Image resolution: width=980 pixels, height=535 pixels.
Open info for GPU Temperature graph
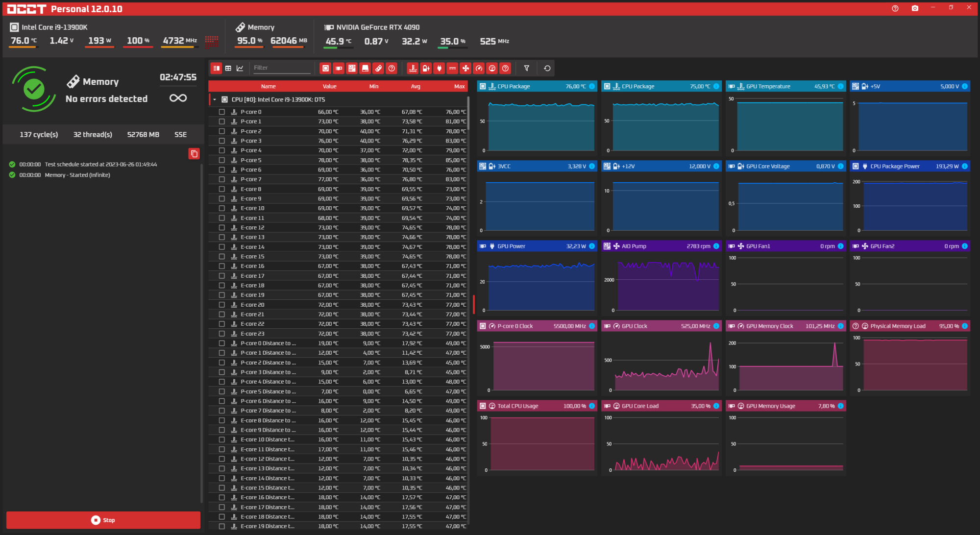(x=841, y=86)
